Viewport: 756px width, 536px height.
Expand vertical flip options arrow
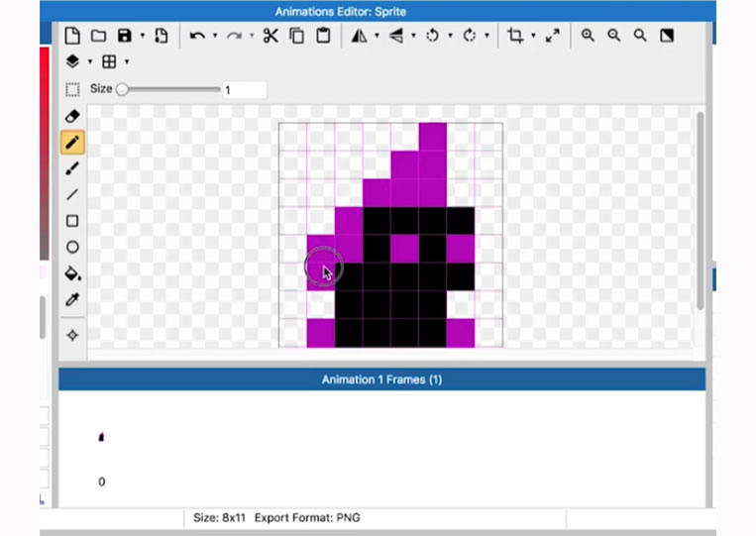pos(413,36)
